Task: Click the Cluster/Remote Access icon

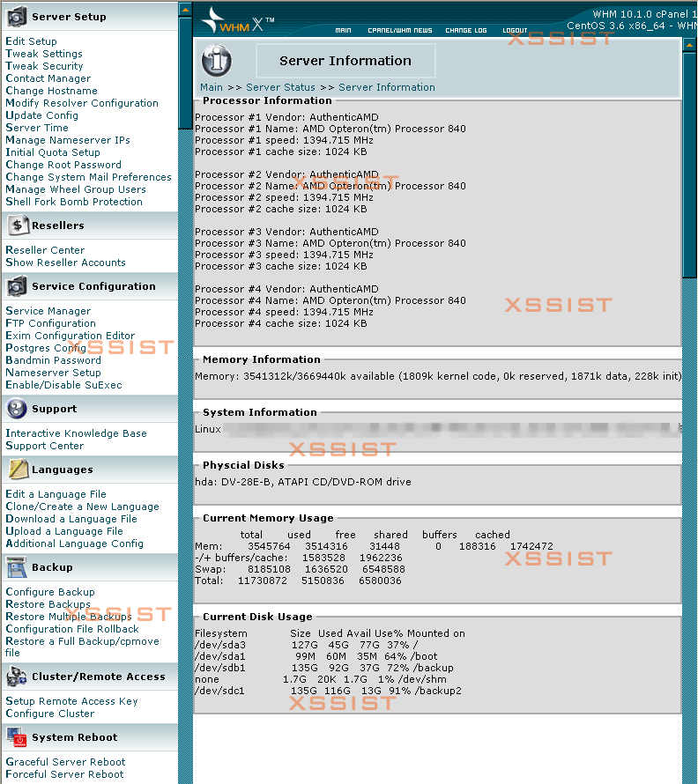Action: pyautogui.click(x=16, y=677)
